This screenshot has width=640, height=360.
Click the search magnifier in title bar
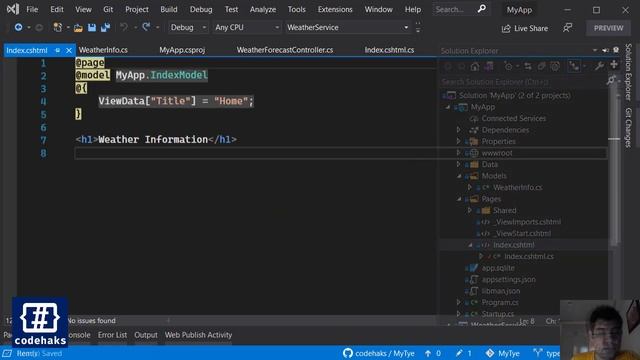tap(482, 9)
